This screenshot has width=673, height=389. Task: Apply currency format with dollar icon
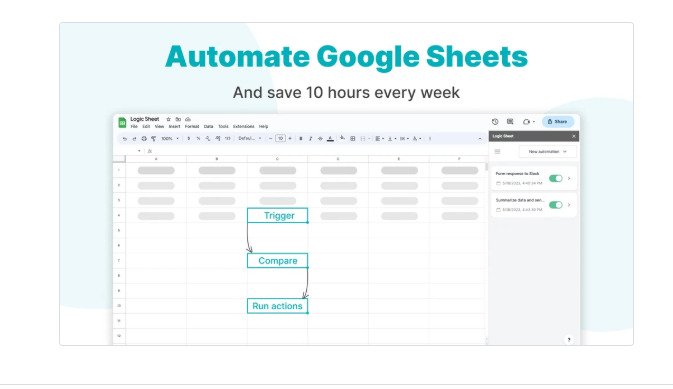tap(188, 139)
